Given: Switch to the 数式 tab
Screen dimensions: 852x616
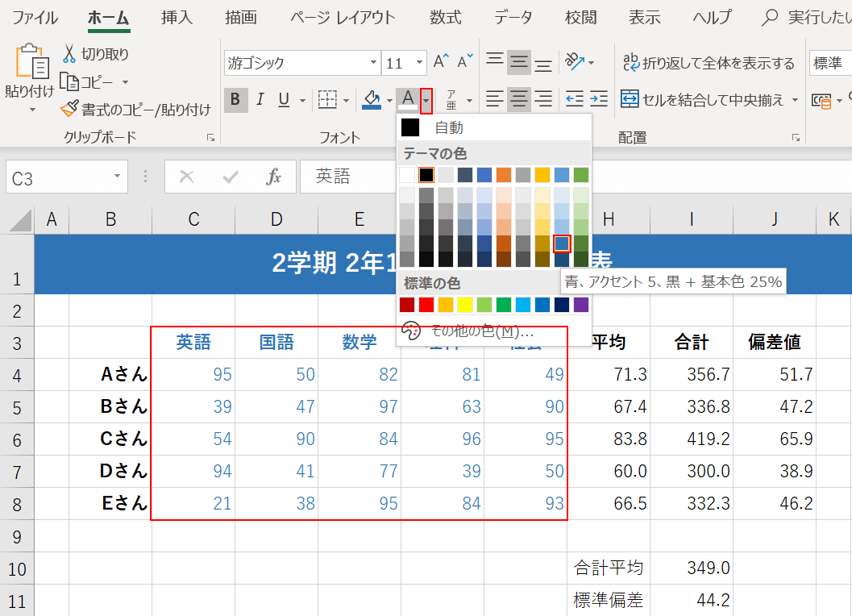Looking at the screenshot, I should pyautogui.click(x=446, y=18).
